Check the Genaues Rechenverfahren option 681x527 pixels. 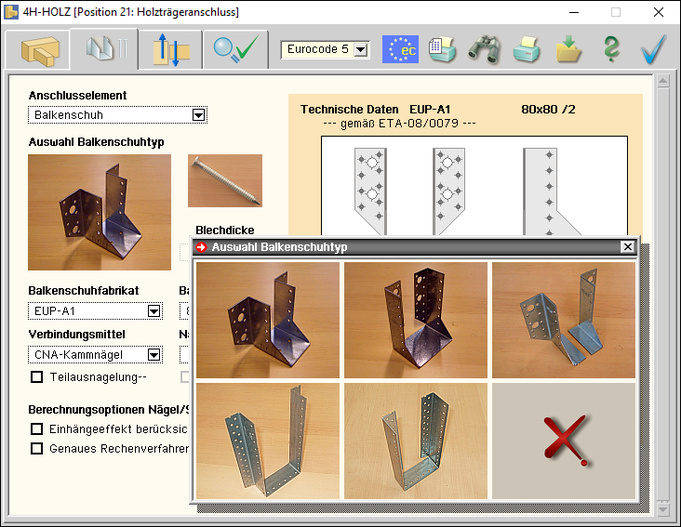(x=37, y=448)
